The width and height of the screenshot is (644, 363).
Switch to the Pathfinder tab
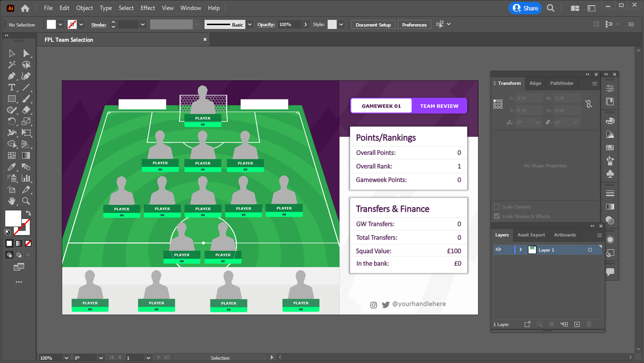[562, 83]
